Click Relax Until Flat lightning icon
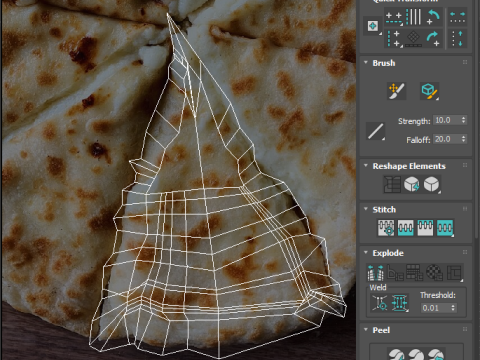The width and height of the screenshot is (480, 360). tap(412, 184)
